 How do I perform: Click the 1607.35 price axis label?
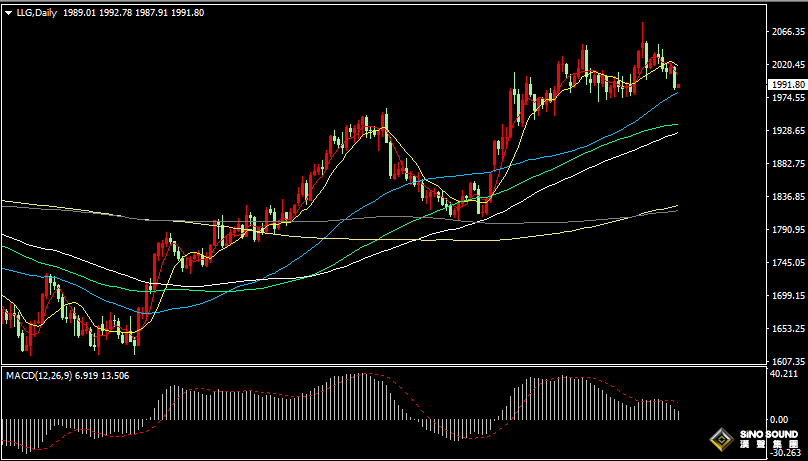click(x=788, y=362)
